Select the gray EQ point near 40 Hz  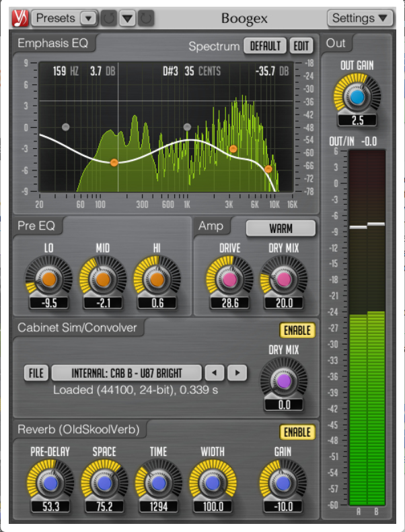tap(66, 127)
